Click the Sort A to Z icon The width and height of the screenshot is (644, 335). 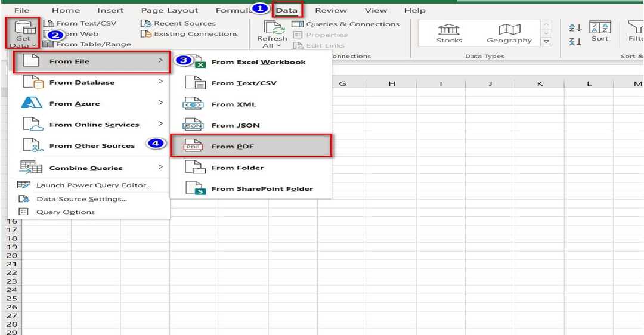point(575,27)
